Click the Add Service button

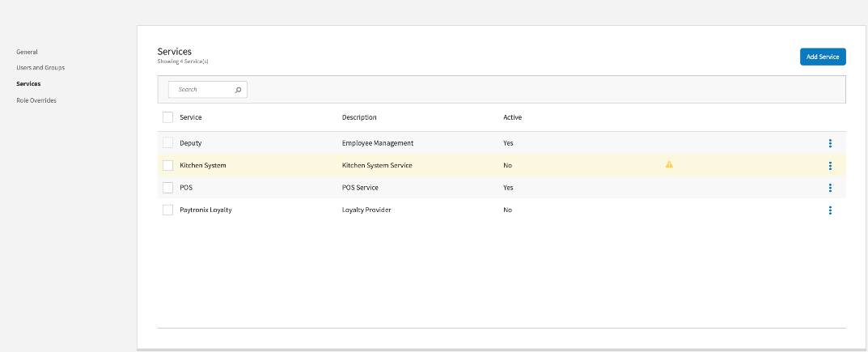pyautogui.click(x=823, y=57)
